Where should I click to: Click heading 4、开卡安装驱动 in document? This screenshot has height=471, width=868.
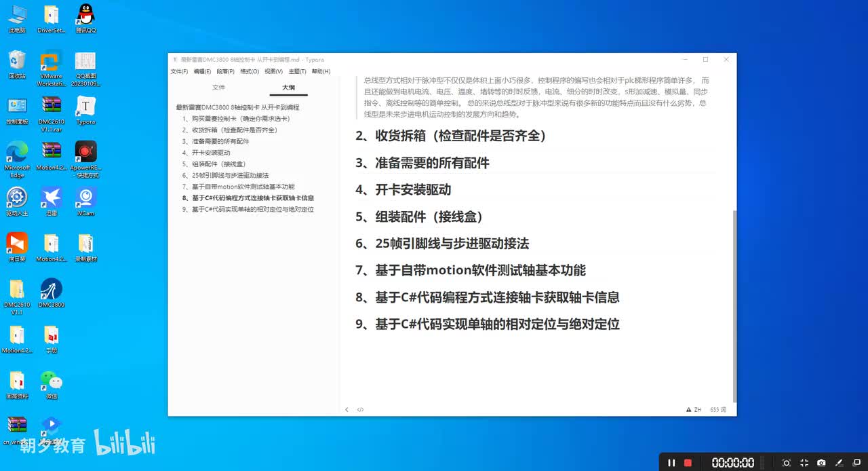[403, 190]
